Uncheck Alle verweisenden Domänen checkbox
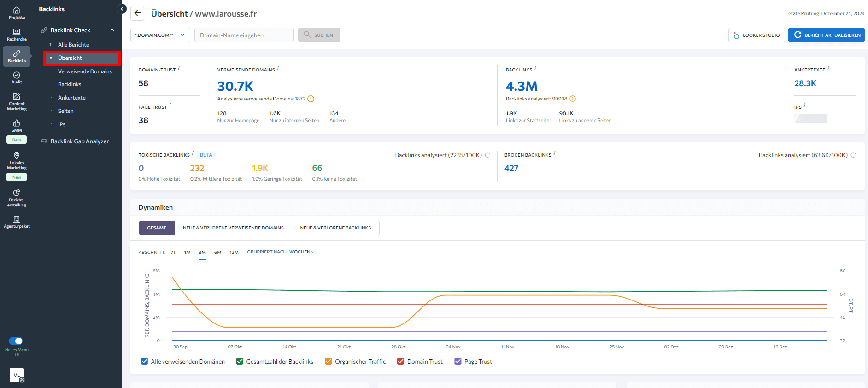This screenshot has height=388, width=868. 144,361
